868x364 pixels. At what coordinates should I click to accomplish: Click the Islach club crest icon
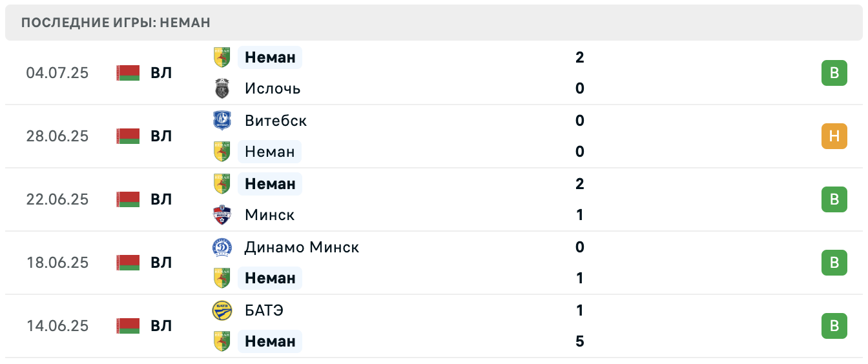coord(222,88)
